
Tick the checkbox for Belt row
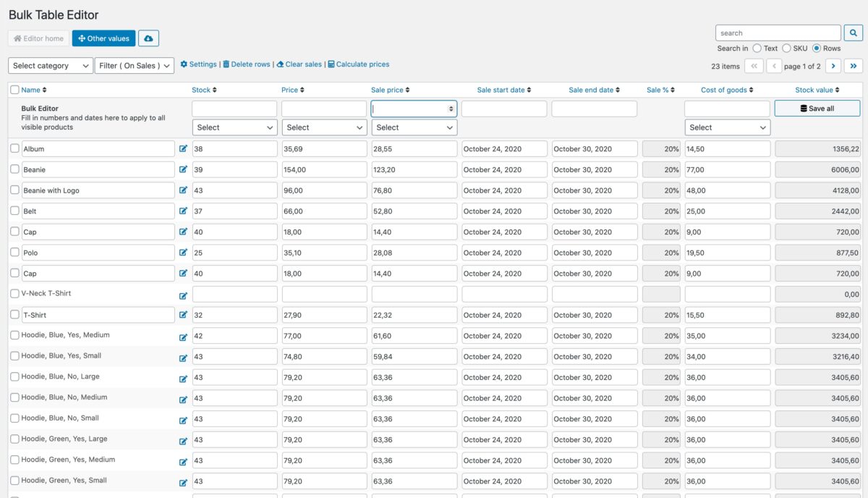tap(14, 211)
